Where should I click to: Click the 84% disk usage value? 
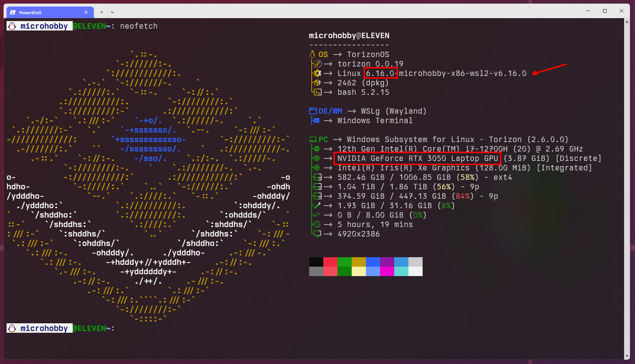point(463,196)
